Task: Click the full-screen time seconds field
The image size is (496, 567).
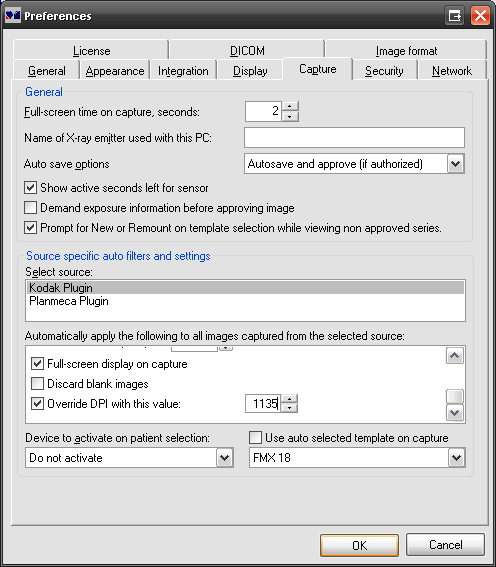Action: (x=263, y=111)
